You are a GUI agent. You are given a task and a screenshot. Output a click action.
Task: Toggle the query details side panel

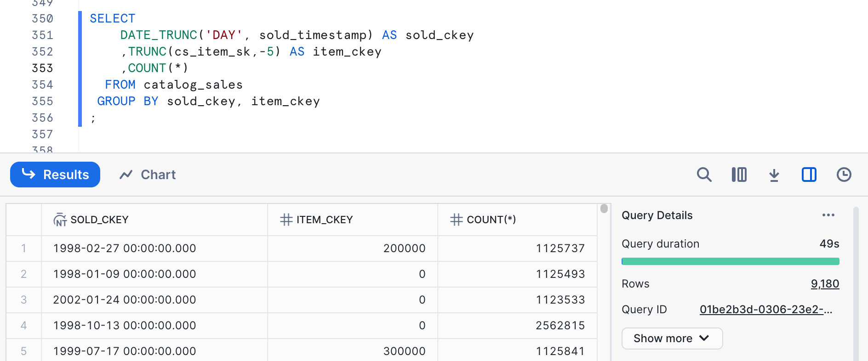[809, 175]
